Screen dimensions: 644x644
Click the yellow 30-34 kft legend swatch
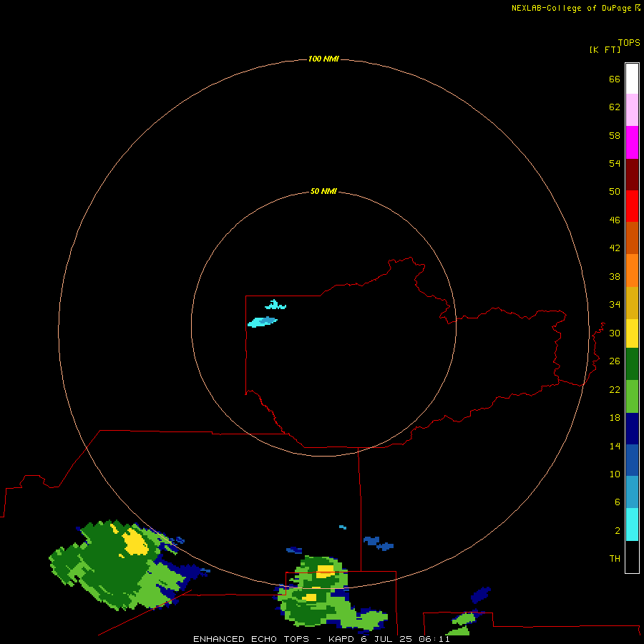pos(632,333)
